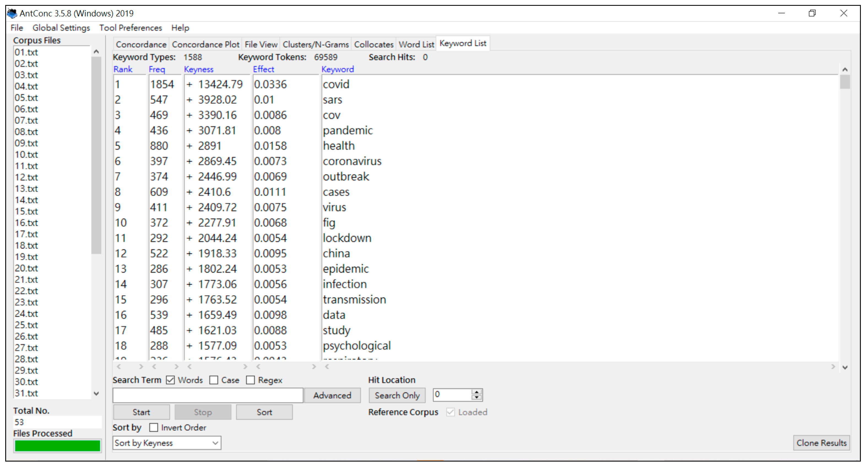
Task: Click the search term input field
Action: coord(208,395)
